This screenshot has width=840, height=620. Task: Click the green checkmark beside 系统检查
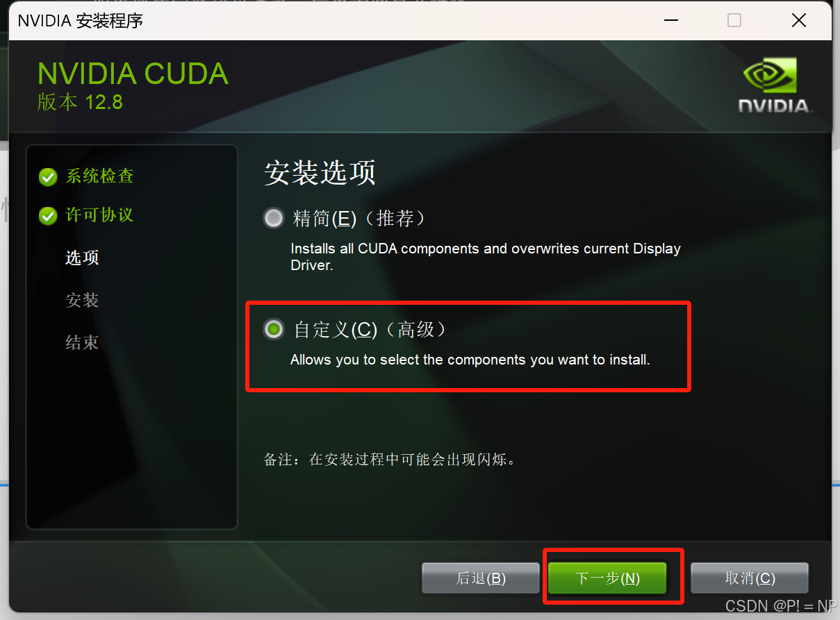[47, 177]
